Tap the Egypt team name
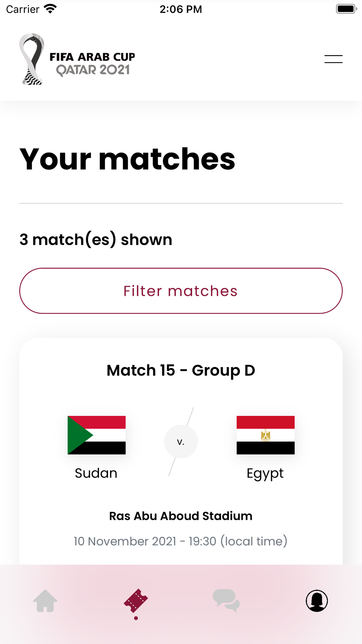This screenshot has width=362, height=644. coord(265,474)
